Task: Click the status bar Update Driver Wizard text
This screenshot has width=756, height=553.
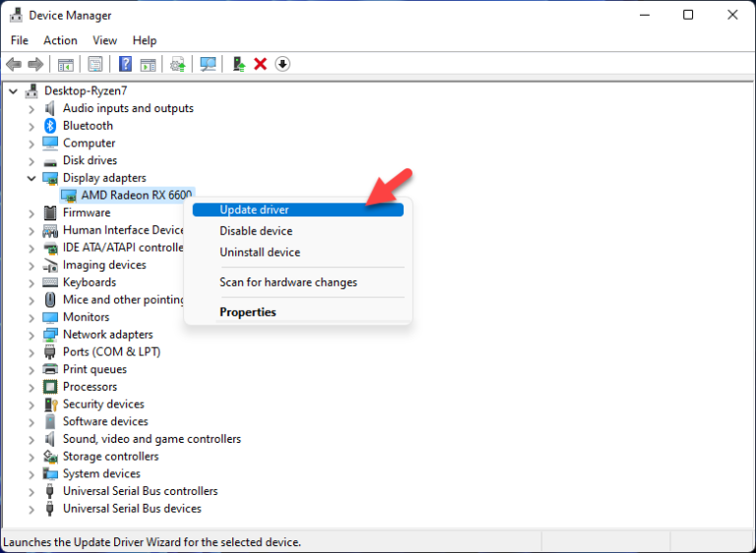Action: [x=152, y=542]
